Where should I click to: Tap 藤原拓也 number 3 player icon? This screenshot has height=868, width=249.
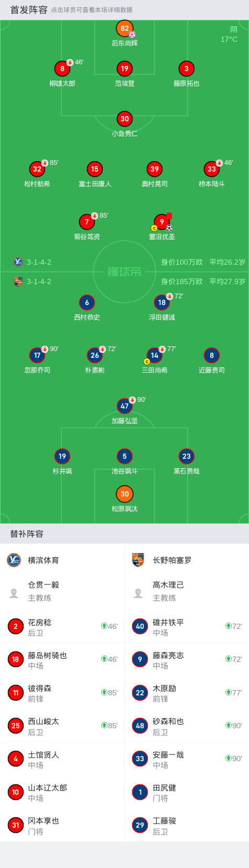tap(187, 69)
